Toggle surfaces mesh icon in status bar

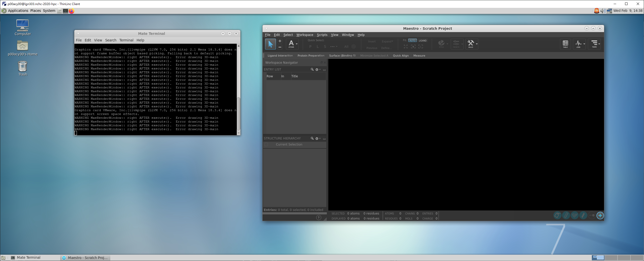(x=574, y=216)
